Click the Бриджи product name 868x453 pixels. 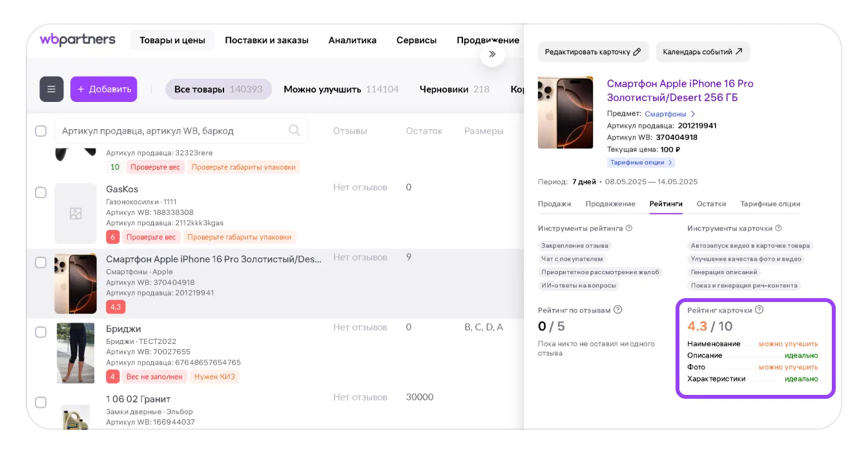123,329
